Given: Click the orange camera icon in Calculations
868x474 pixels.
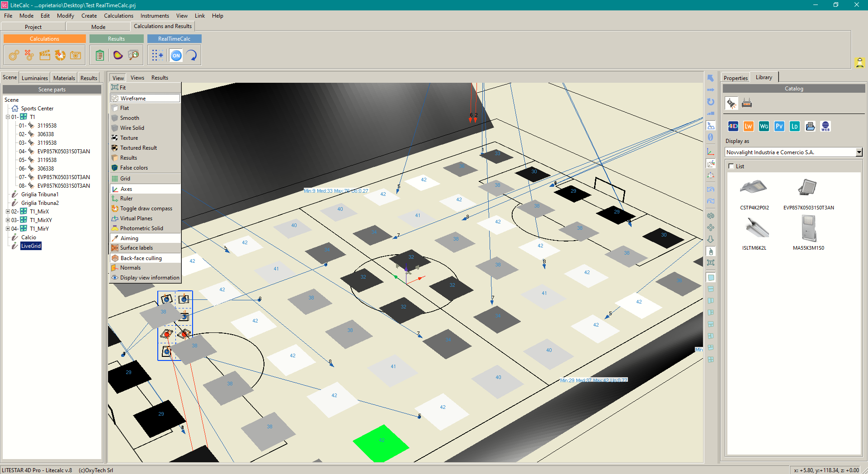Looking at the screenshot, I should click(x=75, y=55).
